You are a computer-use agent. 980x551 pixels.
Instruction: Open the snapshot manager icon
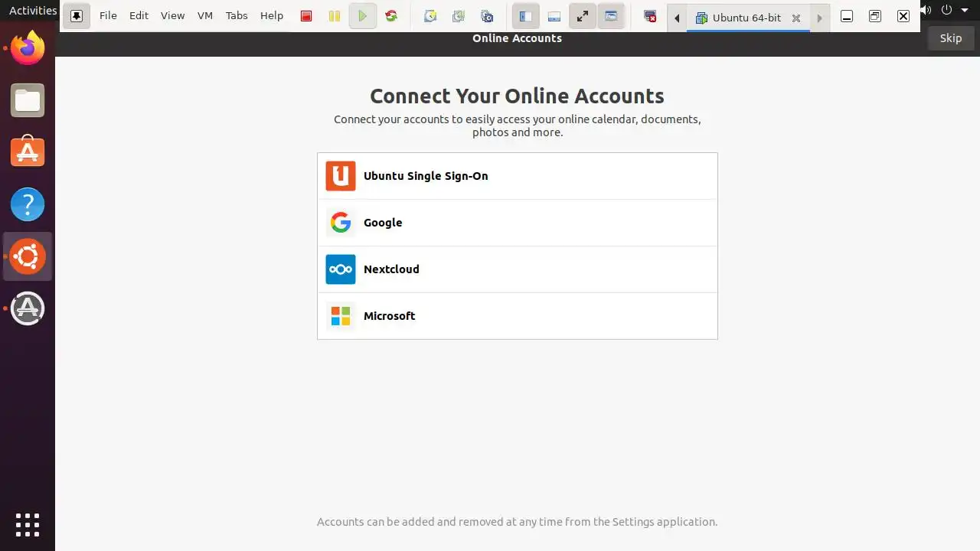pos(487,16)
